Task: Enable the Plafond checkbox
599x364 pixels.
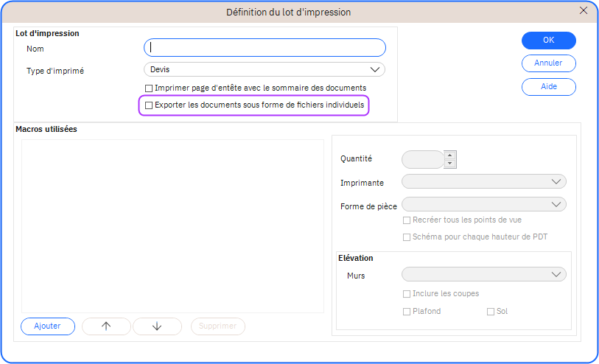Action: point(407,312)
